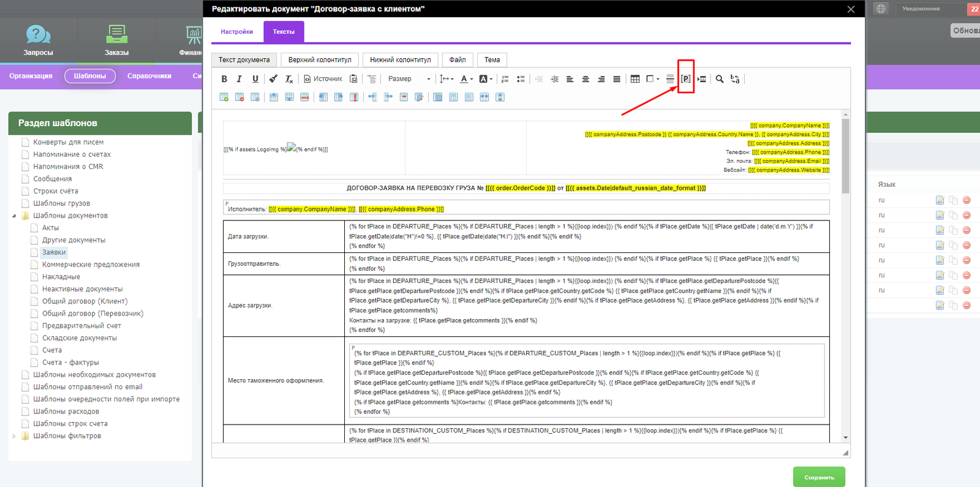
Task: Select Коммерческие предложения in the tree
Action: pos(91,265)
